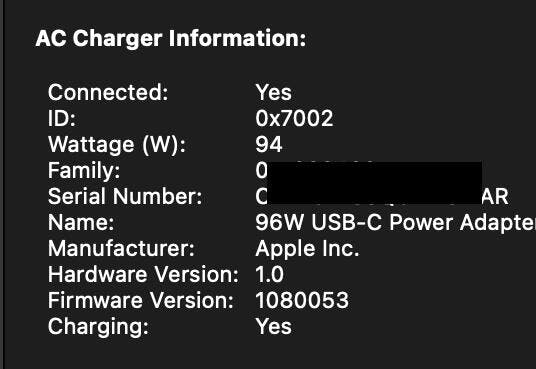Click the firmware value 1080053
Image resolution: width=536 pixels, height=369 pixels.
(x=302, y=301)
